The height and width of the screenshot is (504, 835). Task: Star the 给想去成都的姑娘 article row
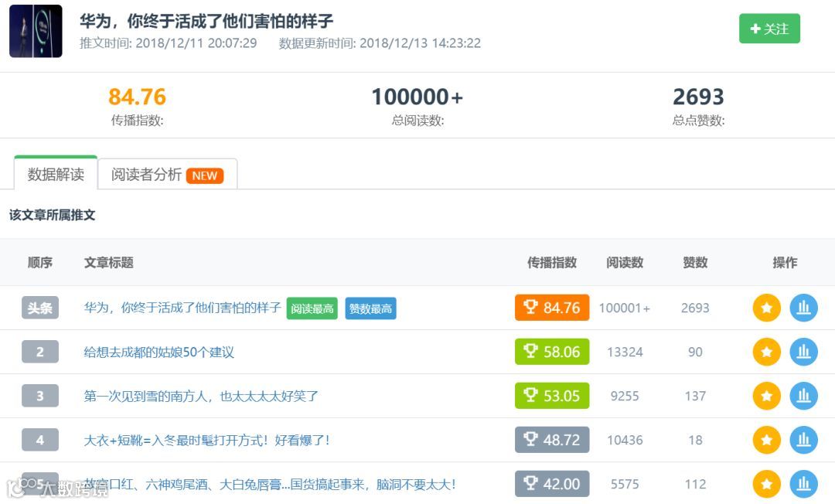(766, 352)
